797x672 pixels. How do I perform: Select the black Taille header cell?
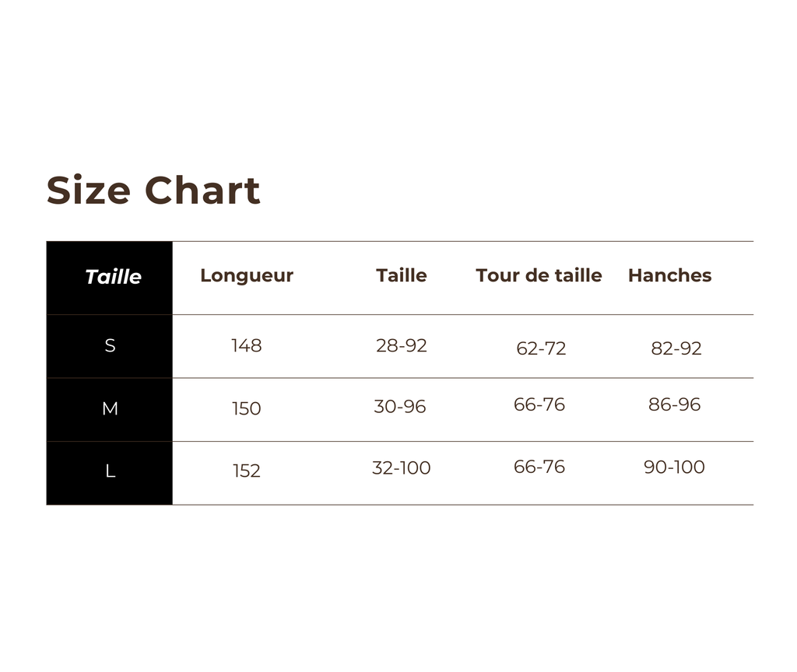(109, 278)
